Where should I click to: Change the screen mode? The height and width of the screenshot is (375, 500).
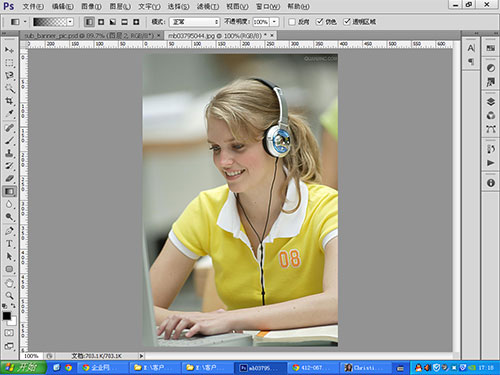point(9,346)
